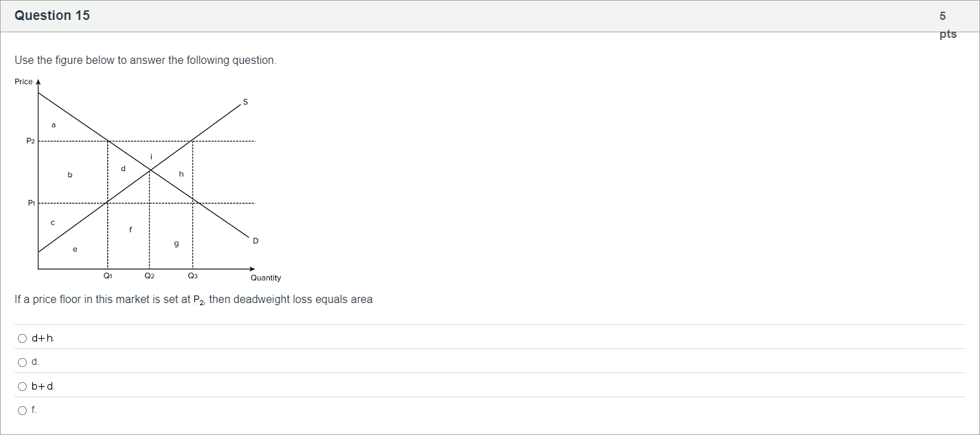Click area "h" in the graph
Image resolution: width=980 pixels, height=435 pixels.
(181, 174)
